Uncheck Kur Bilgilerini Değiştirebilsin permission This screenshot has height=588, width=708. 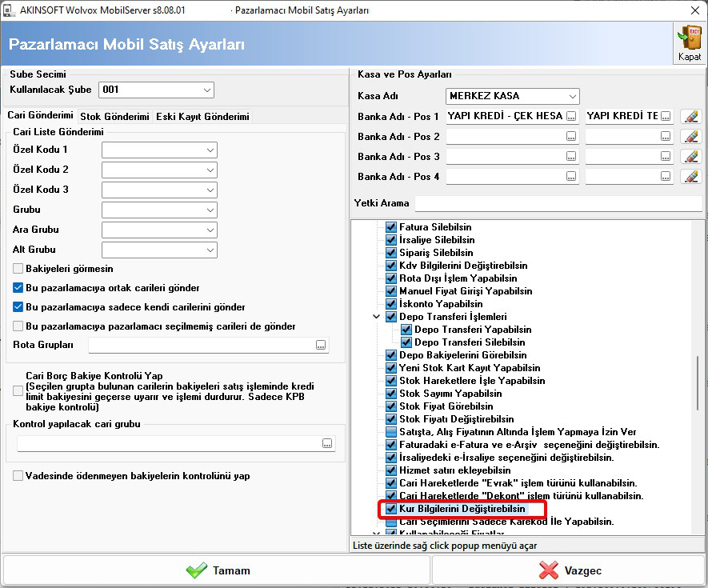[391, 509]
